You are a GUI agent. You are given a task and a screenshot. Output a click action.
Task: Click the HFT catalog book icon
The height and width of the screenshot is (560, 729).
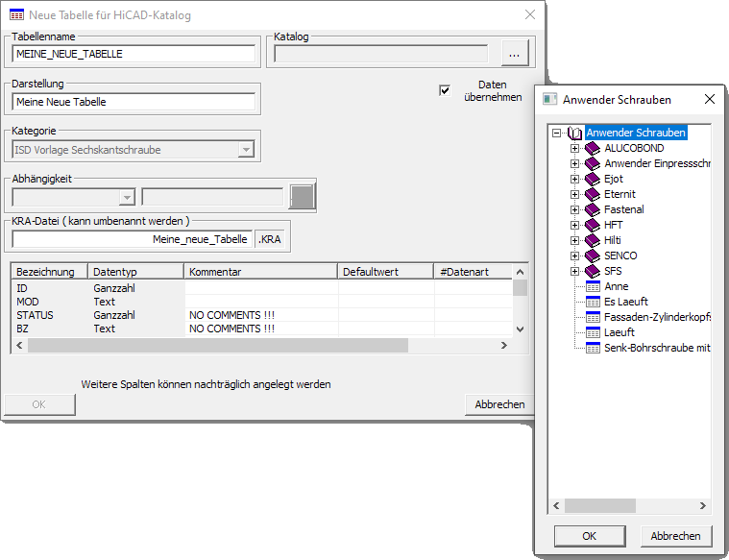pos(593,225)
